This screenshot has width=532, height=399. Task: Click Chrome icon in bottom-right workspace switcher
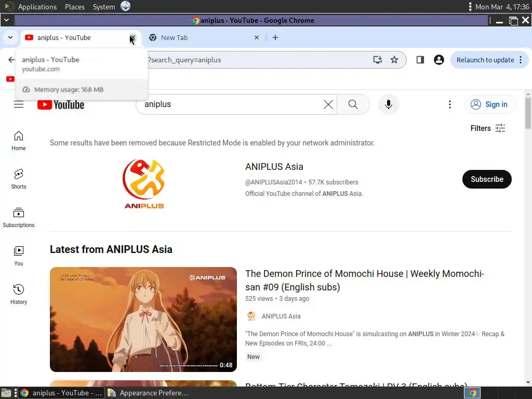point(472,393)
